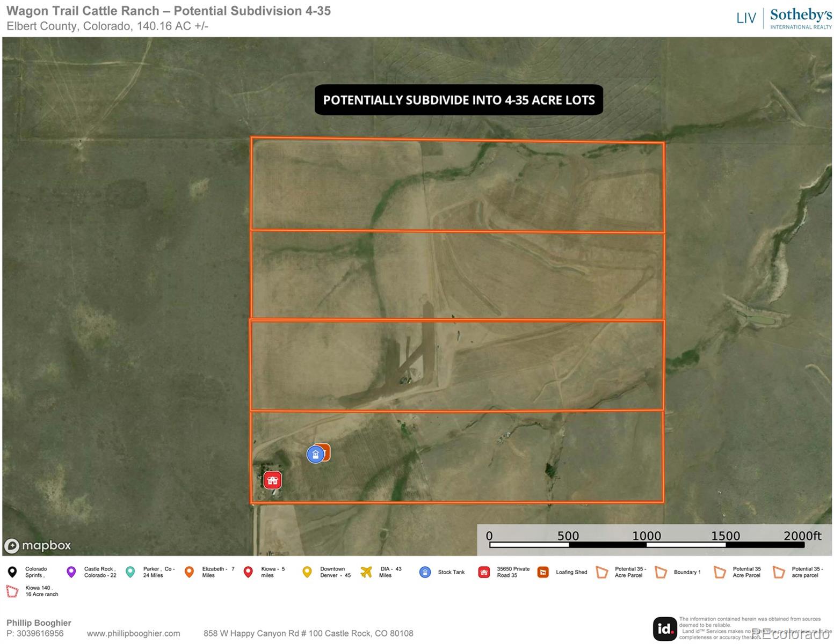Click the black Colorado Springs pin in legend
The height and width of the screenshot is (644, 834).
tap(12, 572)
